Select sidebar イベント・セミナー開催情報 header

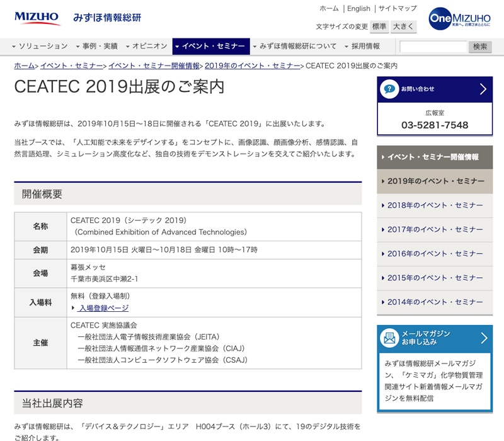click(x=435, y=157)
